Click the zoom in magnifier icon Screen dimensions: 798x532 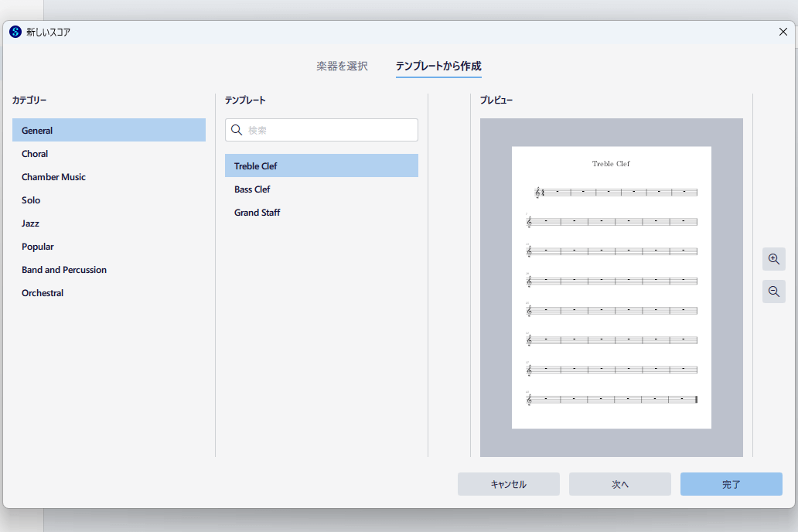pos(773,259)
